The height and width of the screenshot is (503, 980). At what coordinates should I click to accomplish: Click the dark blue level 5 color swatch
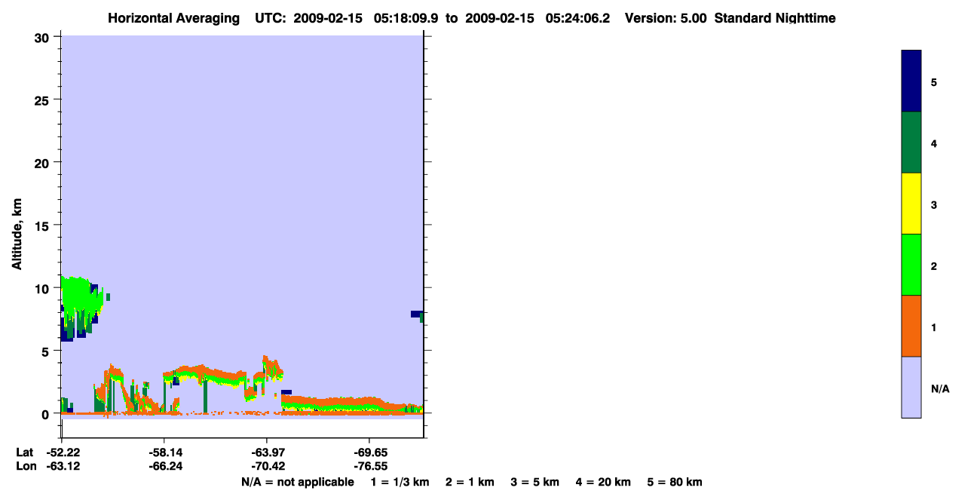(x=911, y=81)
